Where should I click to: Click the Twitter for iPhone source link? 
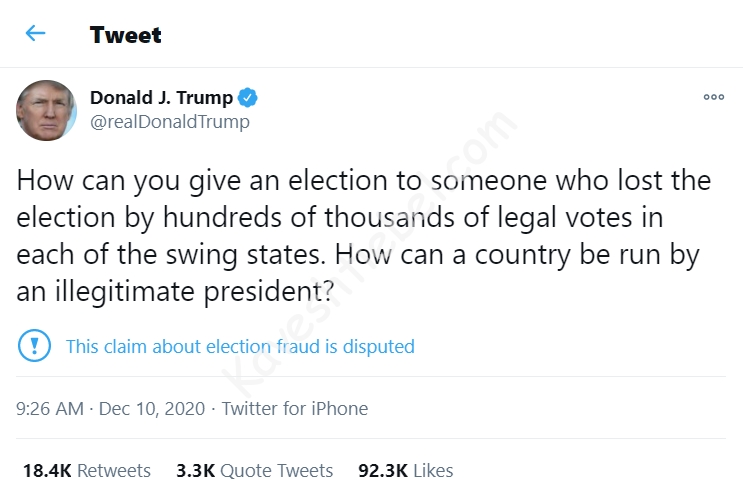point(295,408)
